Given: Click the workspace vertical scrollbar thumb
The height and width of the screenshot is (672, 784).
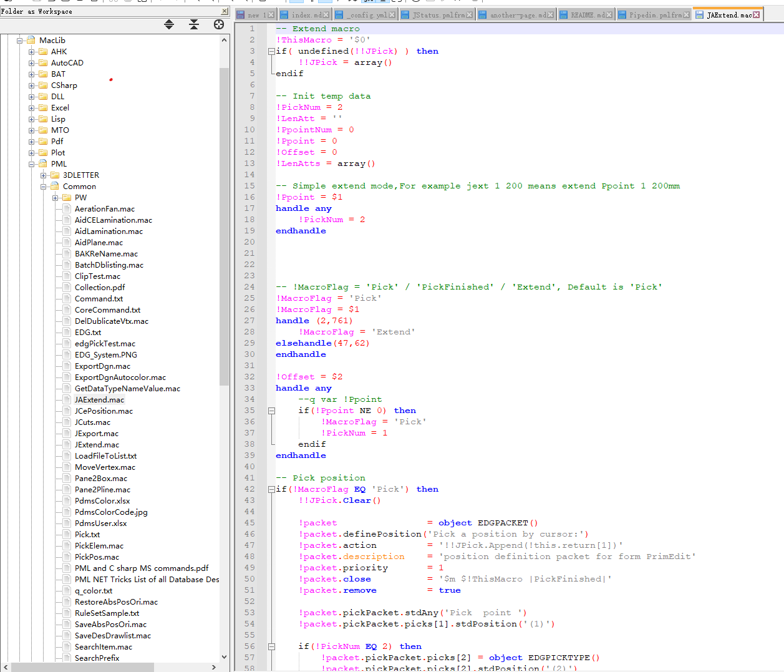Looking at the screenshot, I should pos(224,226).
